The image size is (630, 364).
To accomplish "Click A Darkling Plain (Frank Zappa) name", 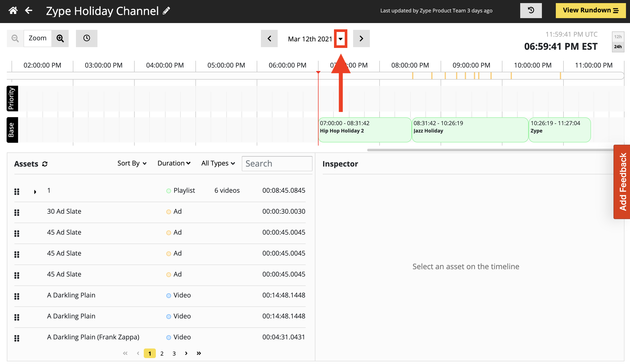I will (x=93, y=337).
